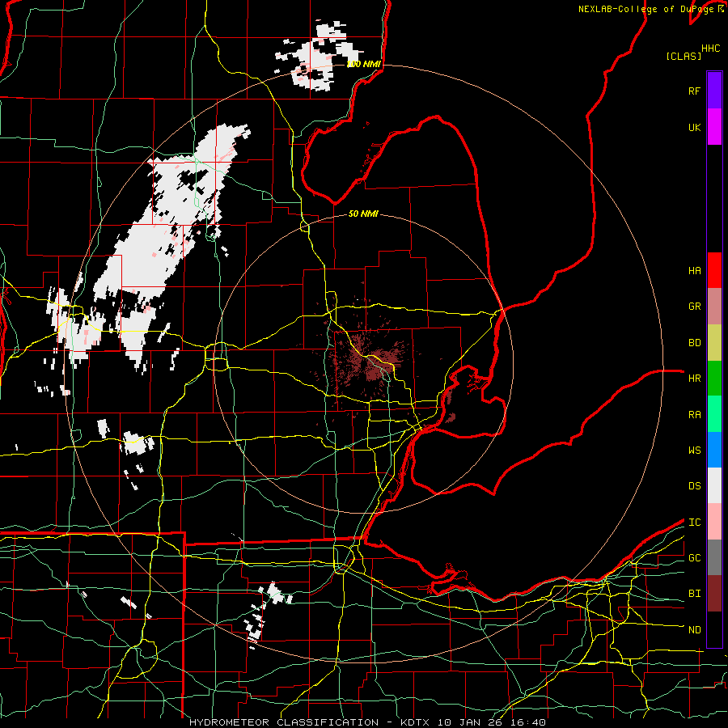Click the UK magenta legend swatch
728x728 pixels.
[714, 127]
